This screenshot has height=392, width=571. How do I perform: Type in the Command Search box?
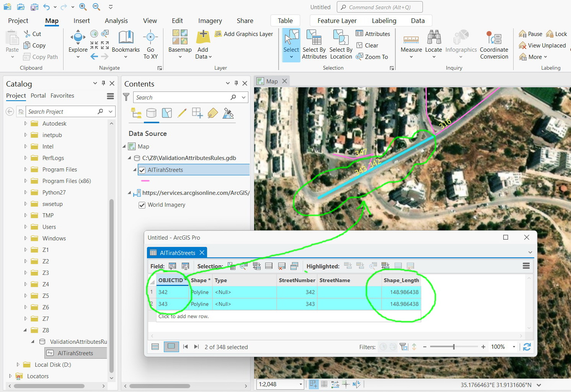pos(380,7)
